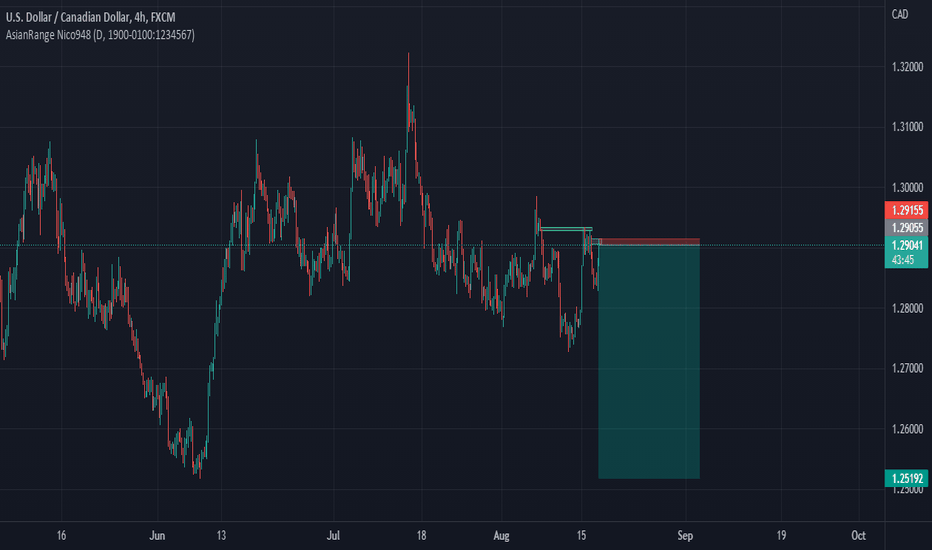Click the 1.30000 price axis label
Screen dimensions: 932x550
tap(908, 188)
